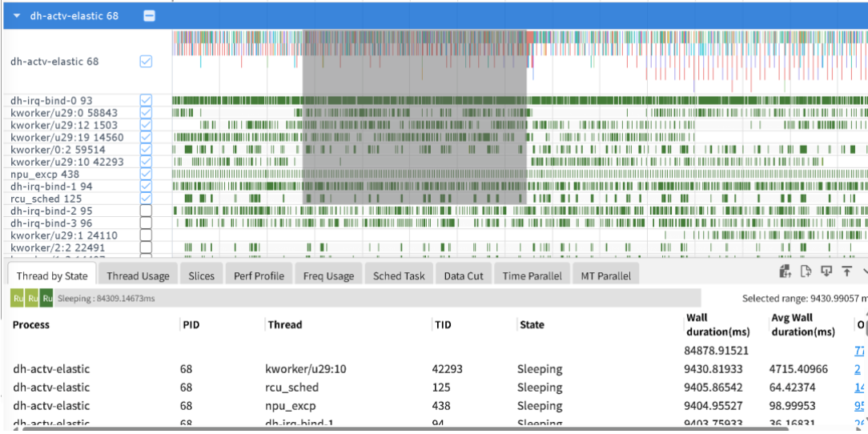Check the kworker/u29:1 24110 checkbox
Screen dimensions: 868x434
pyautogui.click(x=146, y=235)
